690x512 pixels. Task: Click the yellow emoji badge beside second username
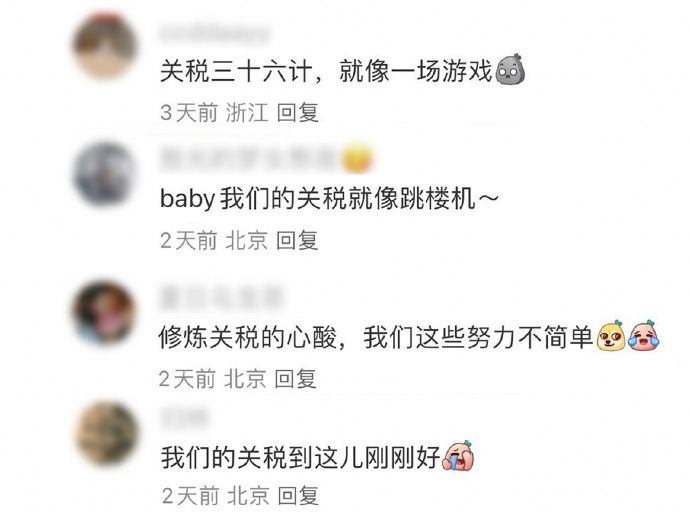click(x=357, y=158)
